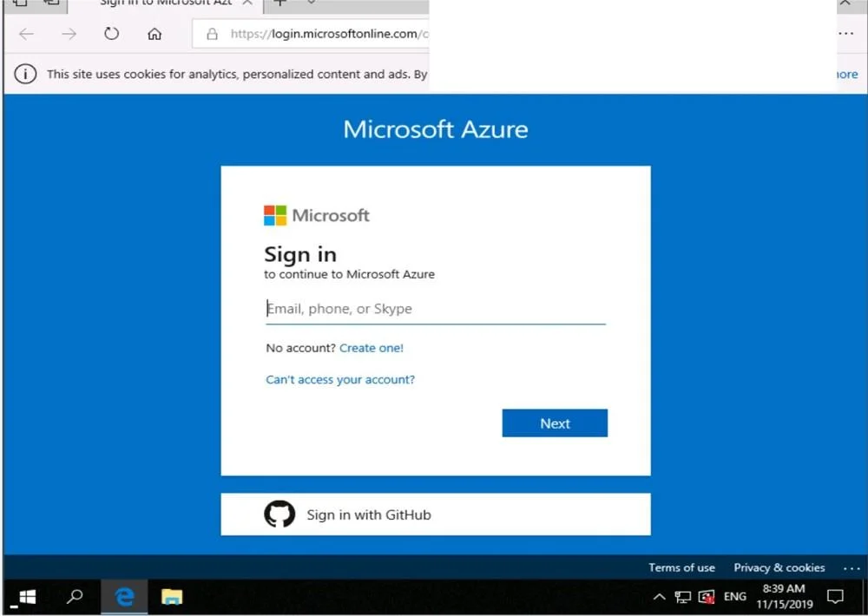Show hidden system tray icons
This screenshot has width=868, height=616.
659,597
